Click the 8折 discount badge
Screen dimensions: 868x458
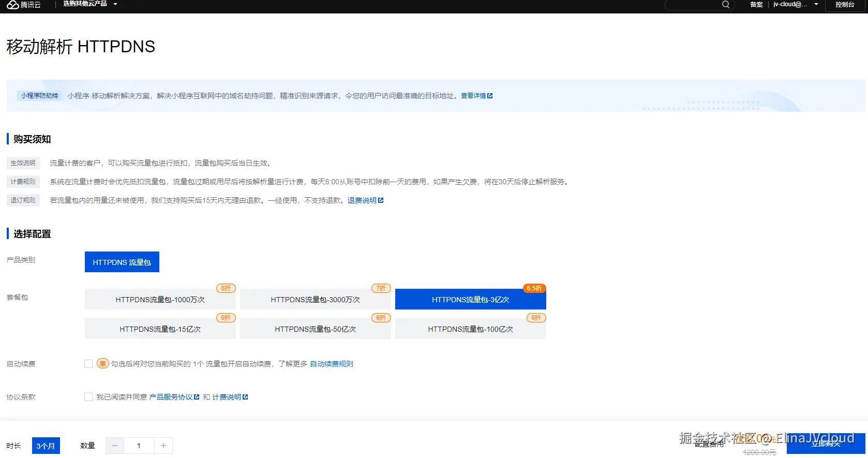click(x=226, y=288)
